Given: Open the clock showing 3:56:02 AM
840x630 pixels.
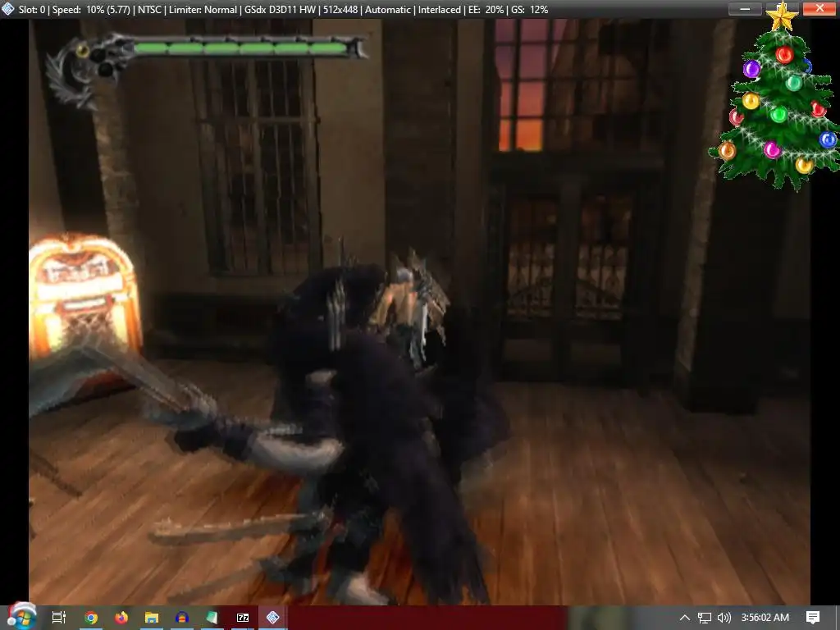Looking at the screenshot, I should pos(765,618).
